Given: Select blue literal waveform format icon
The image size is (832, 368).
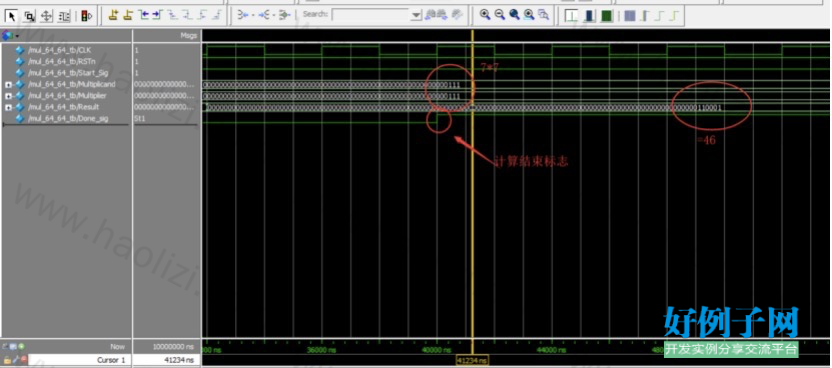Looking at the screenshot, I should (x=589, y=16).
